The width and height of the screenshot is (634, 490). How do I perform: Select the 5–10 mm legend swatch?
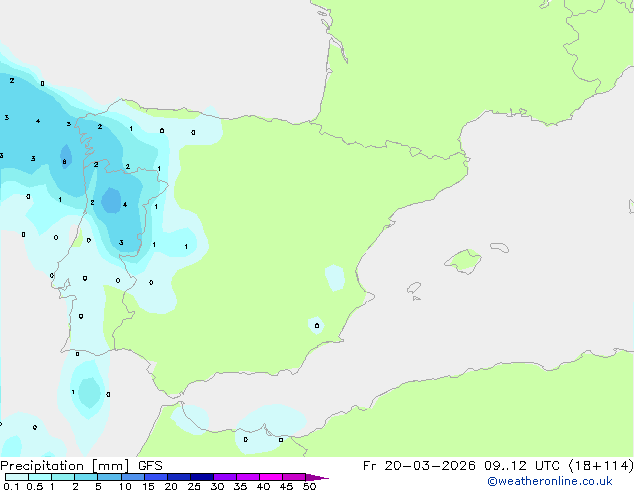[109, 477]
